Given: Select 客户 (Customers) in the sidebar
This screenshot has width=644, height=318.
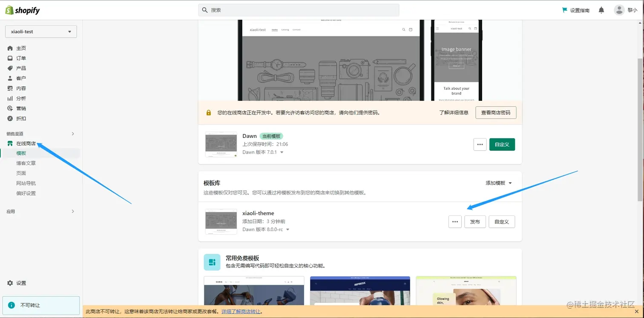Looking at the screenshot, I should point(21,78).
